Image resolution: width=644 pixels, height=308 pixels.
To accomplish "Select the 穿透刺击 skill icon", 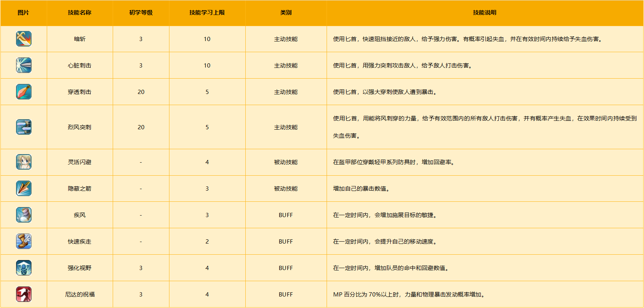I will pos(24,92).
